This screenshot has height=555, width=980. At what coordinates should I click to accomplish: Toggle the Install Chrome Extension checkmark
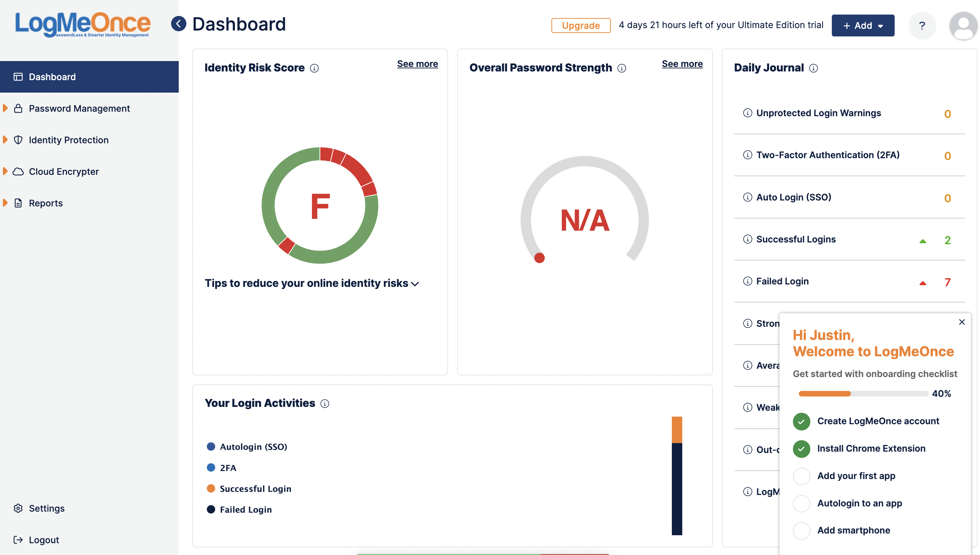[801, 449]
